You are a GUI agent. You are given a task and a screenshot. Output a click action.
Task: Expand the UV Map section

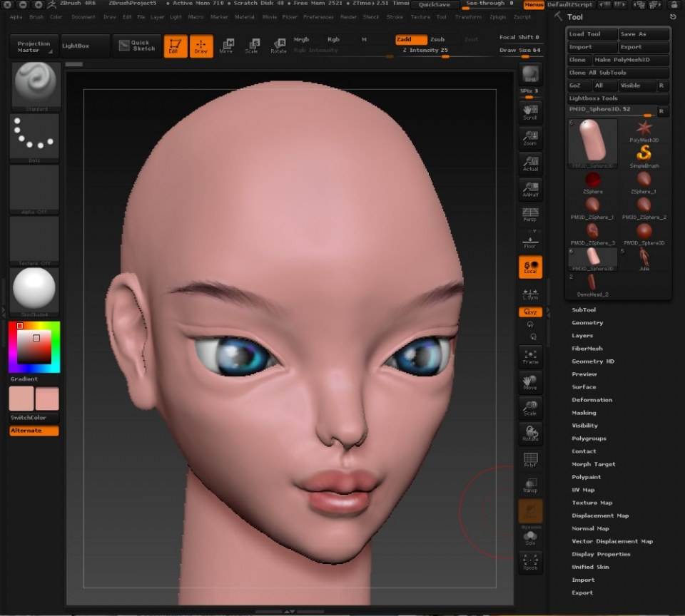(x=583, y=490)
